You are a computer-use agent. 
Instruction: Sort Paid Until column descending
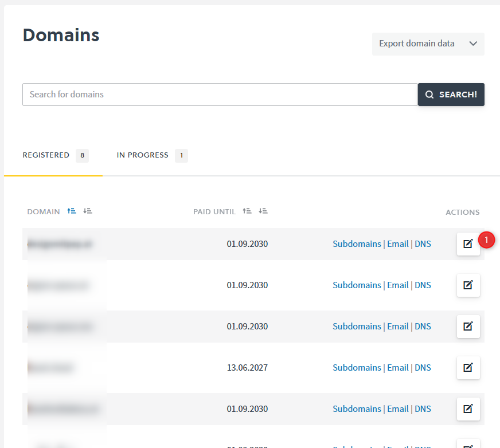click(x=263, y=211)
